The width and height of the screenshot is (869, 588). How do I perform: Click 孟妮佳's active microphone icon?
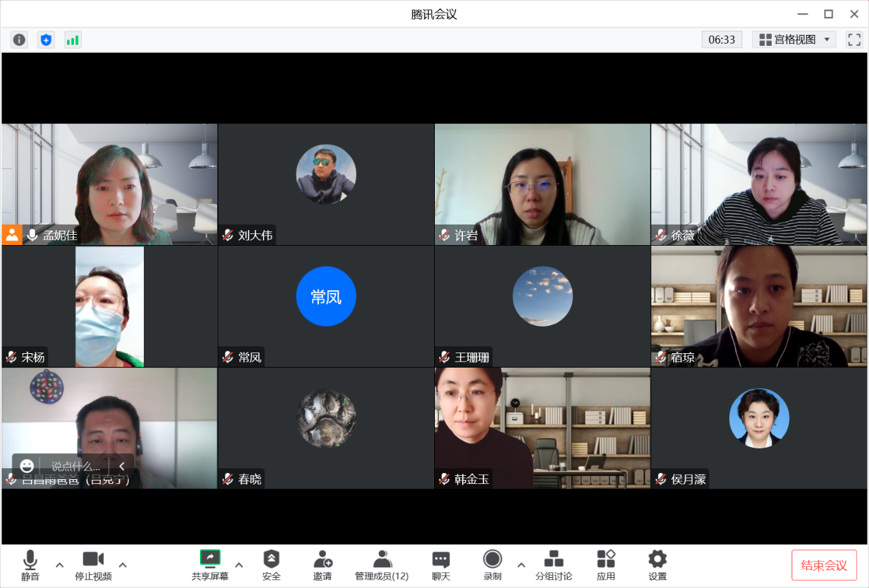32,235
